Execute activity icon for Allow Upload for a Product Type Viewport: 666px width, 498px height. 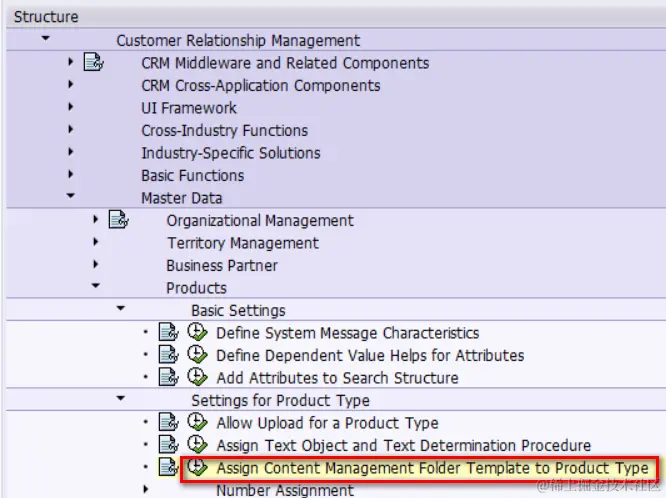pyautogui.click(x=197, y=422)
